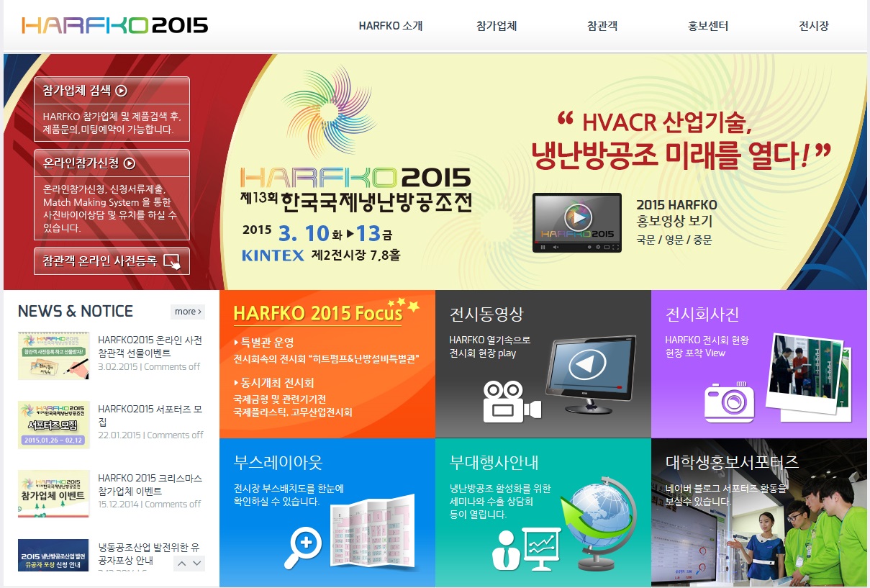The height and width of the screenshot is (588, 870).
Task: Open news 'HARFKO 2015 크리스마스 참가업체 이벤트'
Action: [x=150, y=484]
